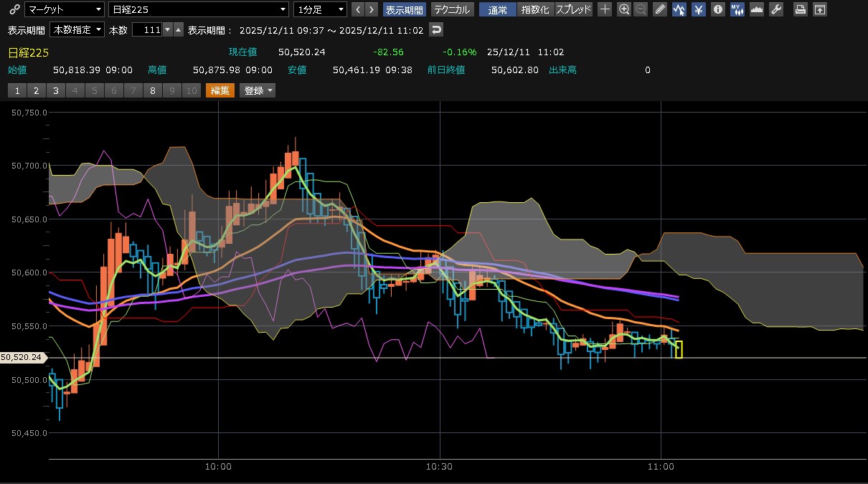Click the yen symbol icon

pos(699,9)
